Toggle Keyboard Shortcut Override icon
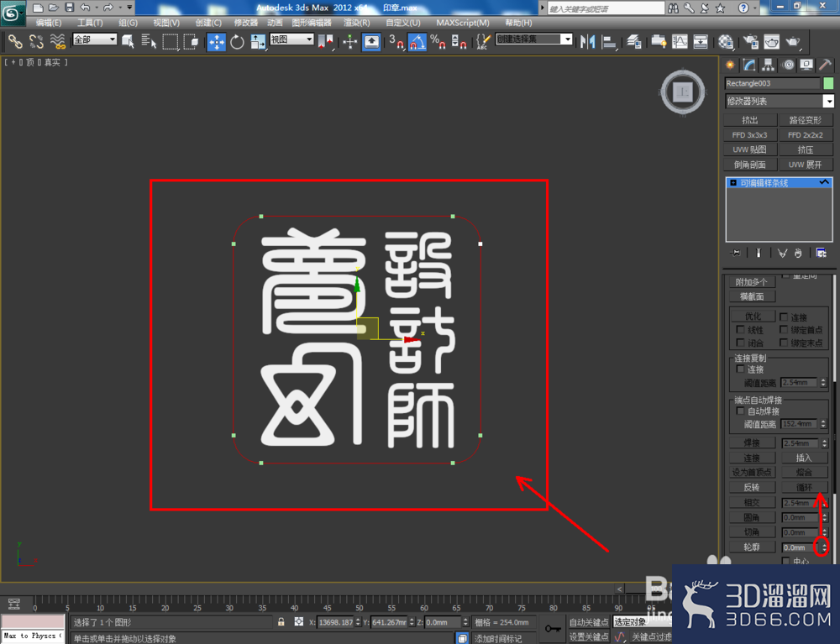840x644 pixels. 371,42
